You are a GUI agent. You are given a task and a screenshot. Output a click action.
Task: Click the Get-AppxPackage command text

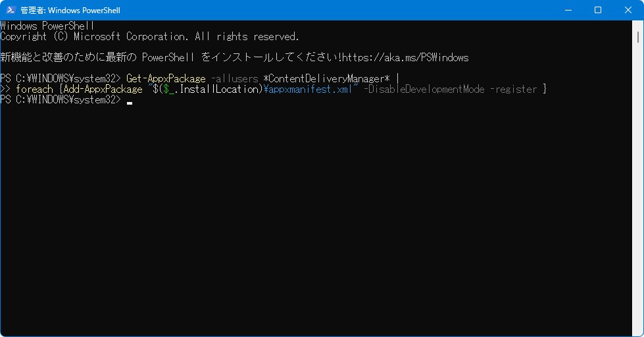166,78
